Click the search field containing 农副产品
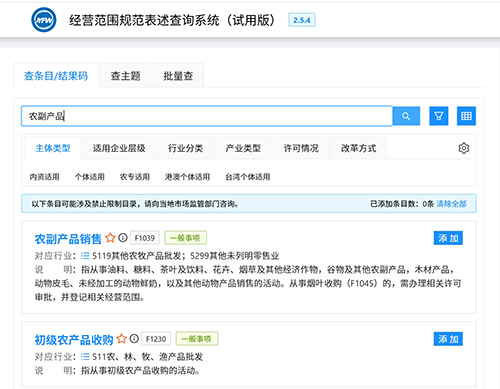 pyautogui.click(x=207, y=116)
